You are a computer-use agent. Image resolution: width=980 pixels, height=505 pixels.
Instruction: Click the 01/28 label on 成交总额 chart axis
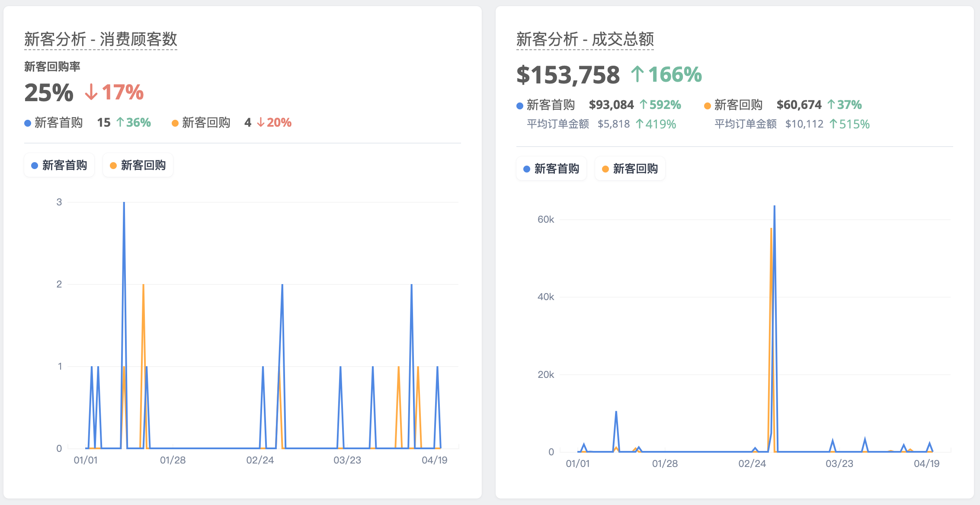coord(665,463)
